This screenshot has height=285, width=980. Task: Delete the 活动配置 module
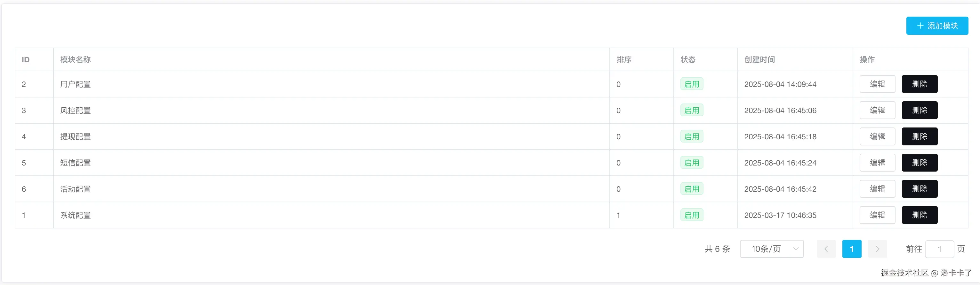click(x=919, y=189)
